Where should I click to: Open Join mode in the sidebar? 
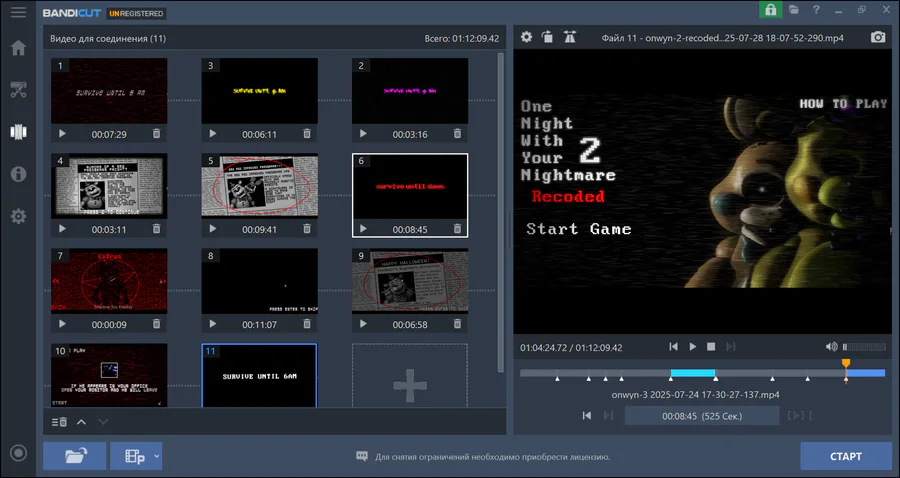[18, 132]
